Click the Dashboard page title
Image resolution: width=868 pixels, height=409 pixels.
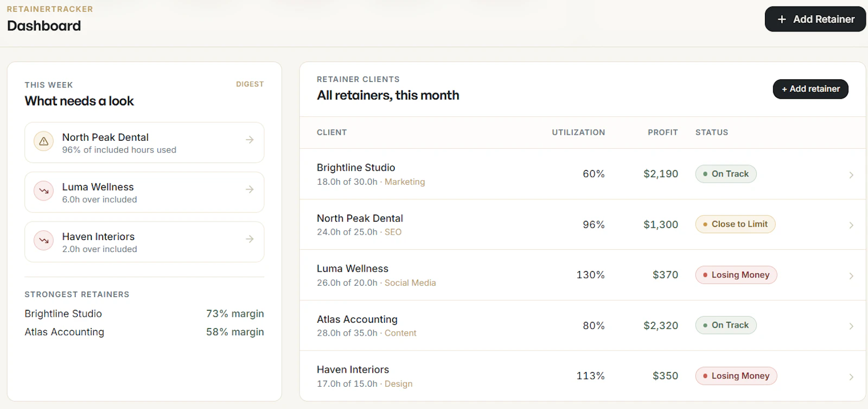[x=44, y=26]
